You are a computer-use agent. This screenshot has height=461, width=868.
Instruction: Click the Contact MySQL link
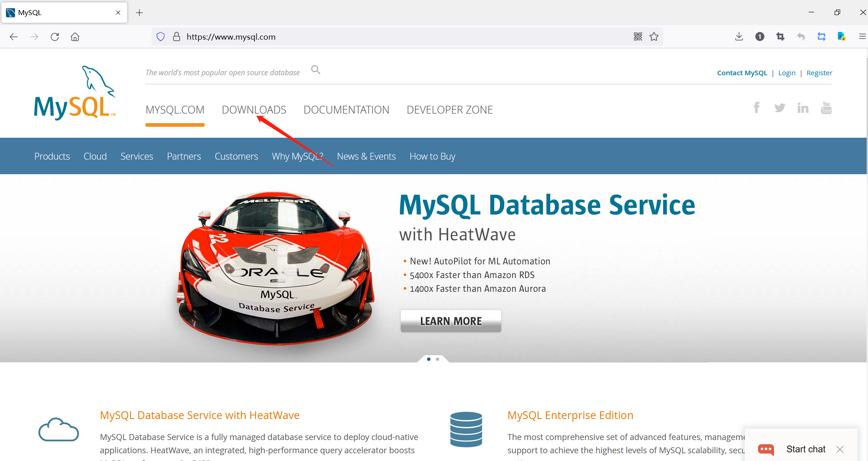tap(742, 73)
